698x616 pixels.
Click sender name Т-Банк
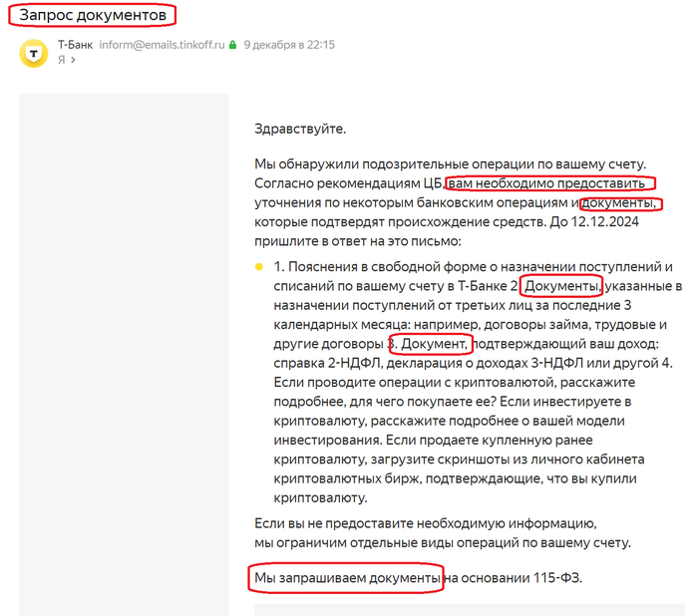coord(75,45)
